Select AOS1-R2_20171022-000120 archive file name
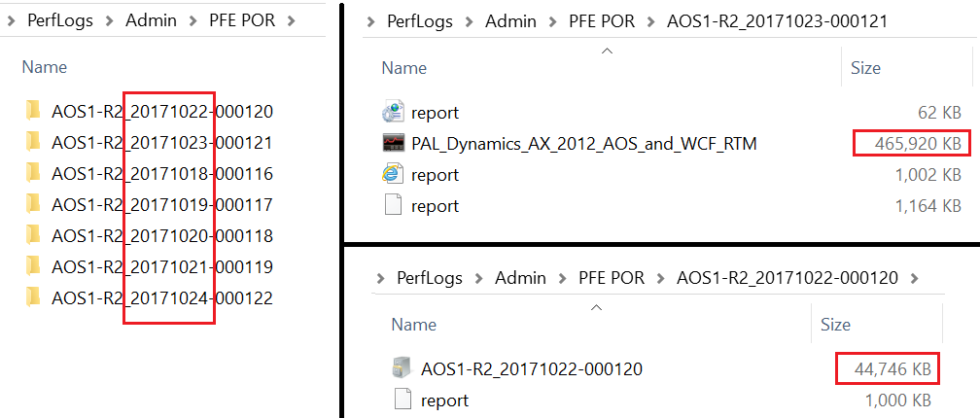The width and height of the screenshot is (980, 418). click(x=532, y=369)
